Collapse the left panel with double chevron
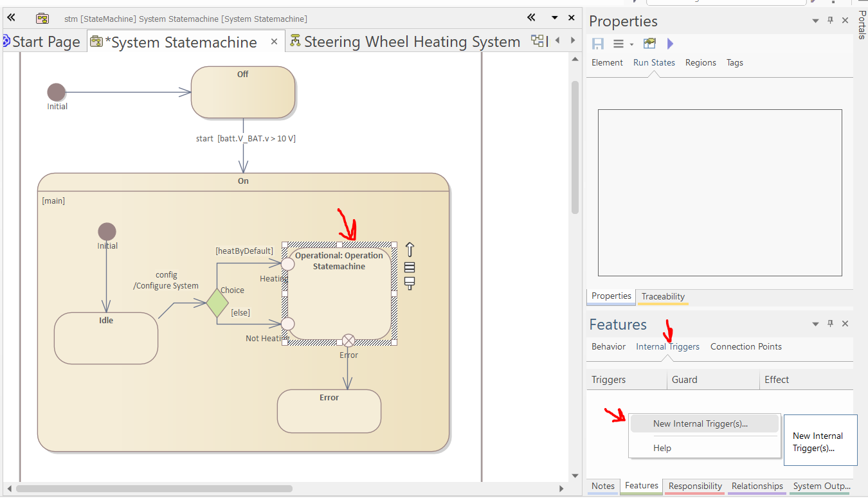The width and height of the screenshot is (868, 498). point(11,18)
